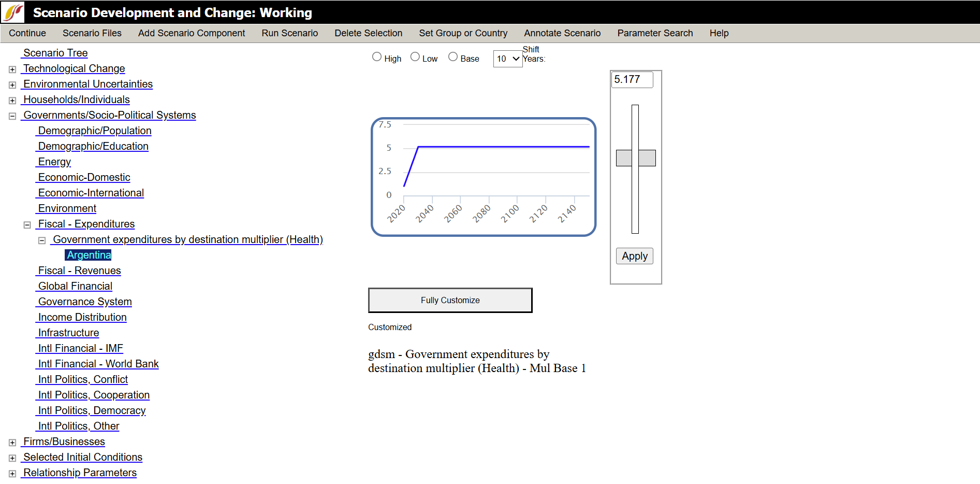The height and width of the screenshot is (484, 980).
Task: Collapse the Governments/Socio-Political Systems node
Action: 12,116
